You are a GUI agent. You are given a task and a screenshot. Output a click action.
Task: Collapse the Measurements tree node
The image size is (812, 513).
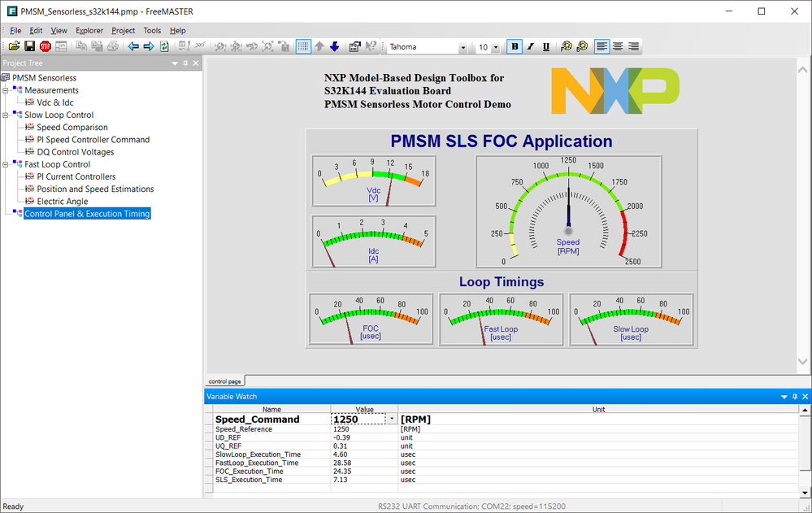click(5, 90)
